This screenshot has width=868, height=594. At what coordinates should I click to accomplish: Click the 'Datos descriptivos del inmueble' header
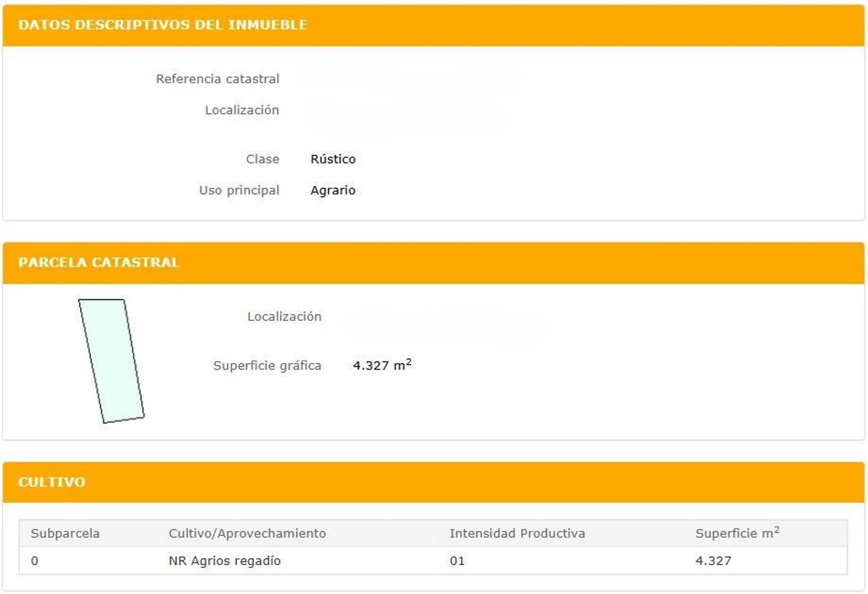click(x=163, y=25)
